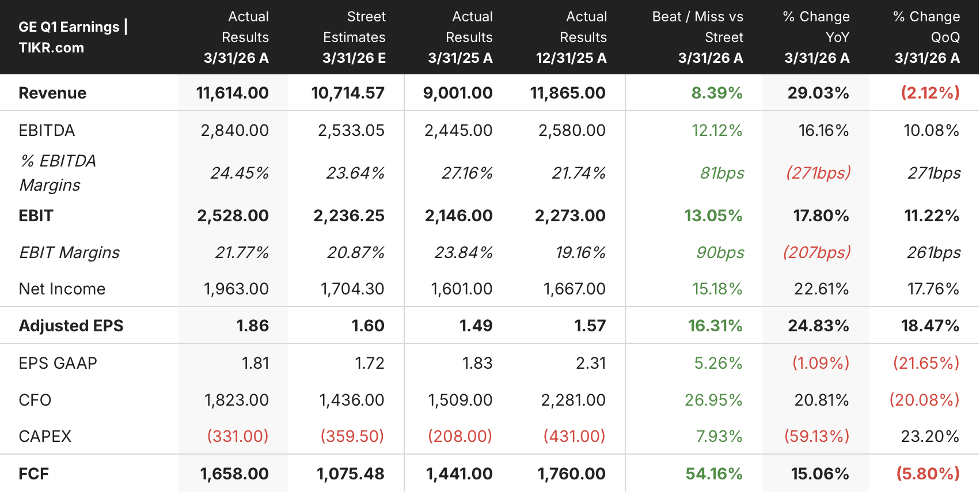This screenshot has width=980, height=499.
Task: Select EPS GAAP QoQ change (21.65%)
Action: point(926,363)
